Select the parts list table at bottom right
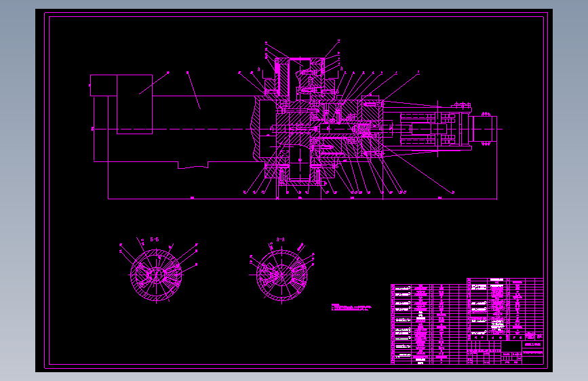Screen dimensions: 588x381 coord(467,321)
